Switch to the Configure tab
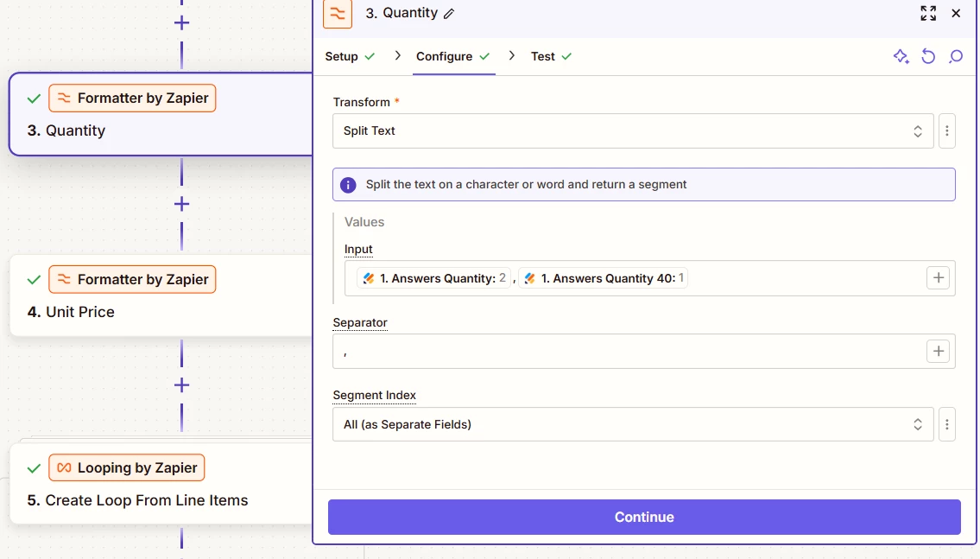 point(453,56)
